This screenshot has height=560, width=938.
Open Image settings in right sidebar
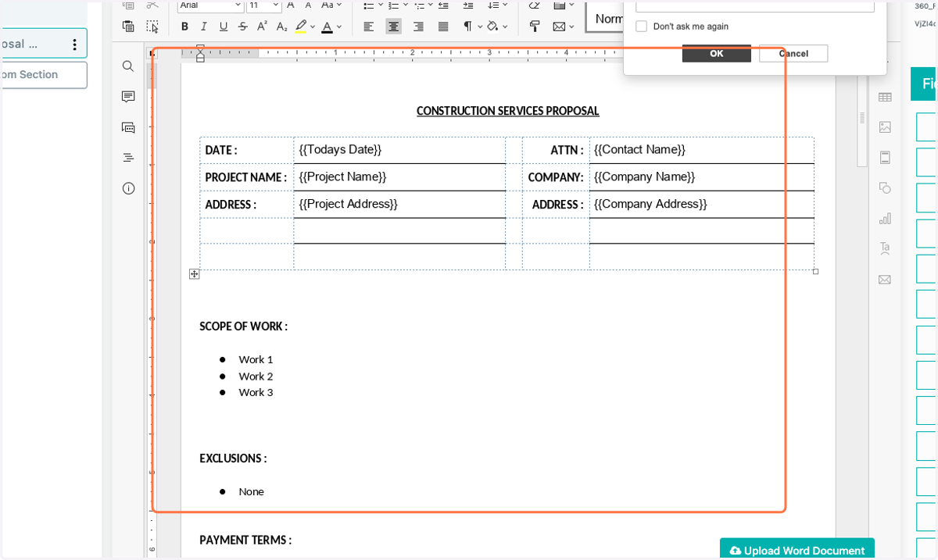coord(885,127)
